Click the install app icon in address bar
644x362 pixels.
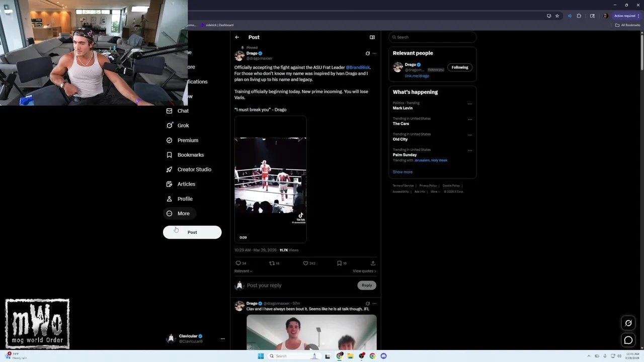pyautogui.click(x=549, y=16)
